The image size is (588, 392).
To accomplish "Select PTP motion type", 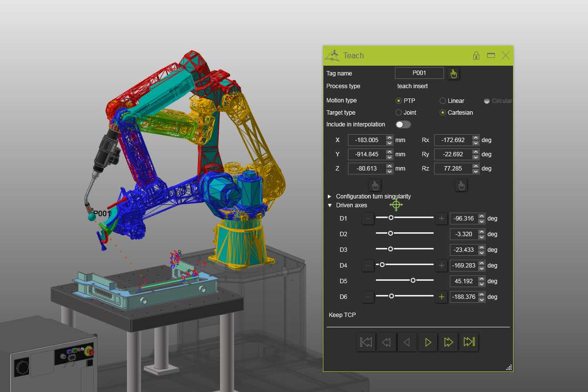I will click(x=398, y=101).
